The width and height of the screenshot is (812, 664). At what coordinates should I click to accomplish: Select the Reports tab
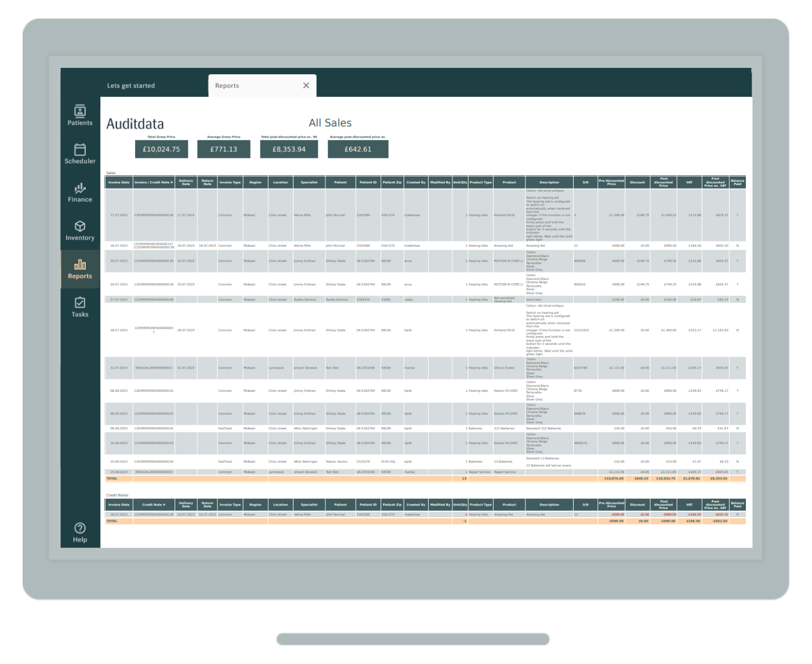(226, 85)
